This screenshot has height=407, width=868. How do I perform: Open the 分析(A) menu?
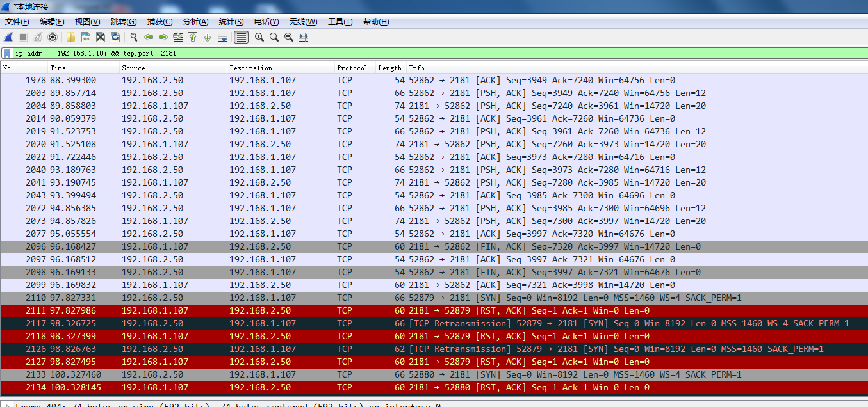point(195,22)
